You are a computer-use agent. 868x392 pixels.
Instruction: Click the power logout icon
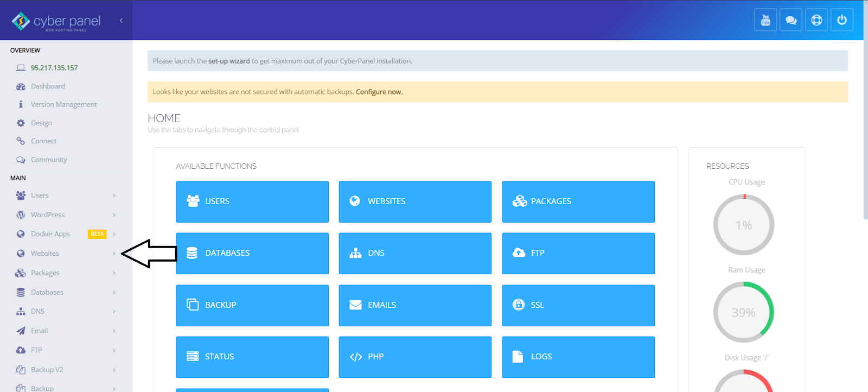842,20
